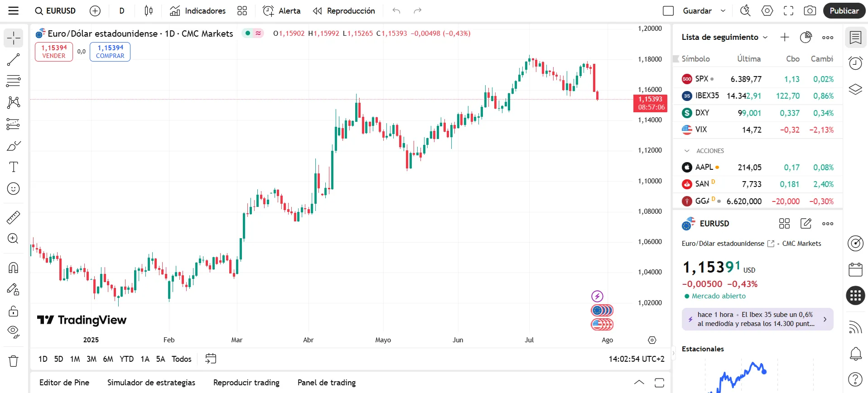Expand the bottom panel chevron

coord(639,383)
